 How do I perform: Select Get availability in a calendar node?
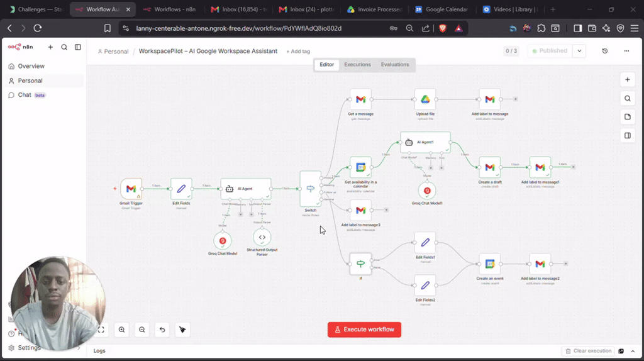[x=360, y=167]
